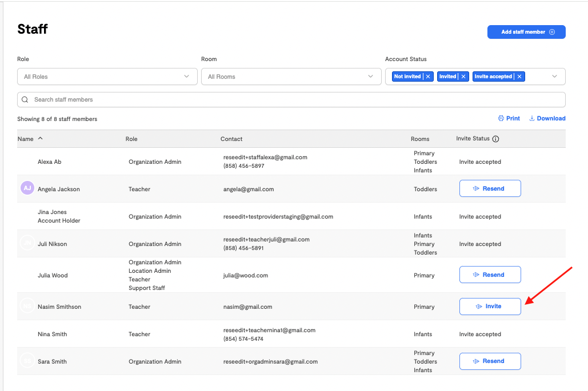This screenshot has height=391, width=588.
Task: Resend invite to Angela Jackson
Action: click(x=490, y=188)
